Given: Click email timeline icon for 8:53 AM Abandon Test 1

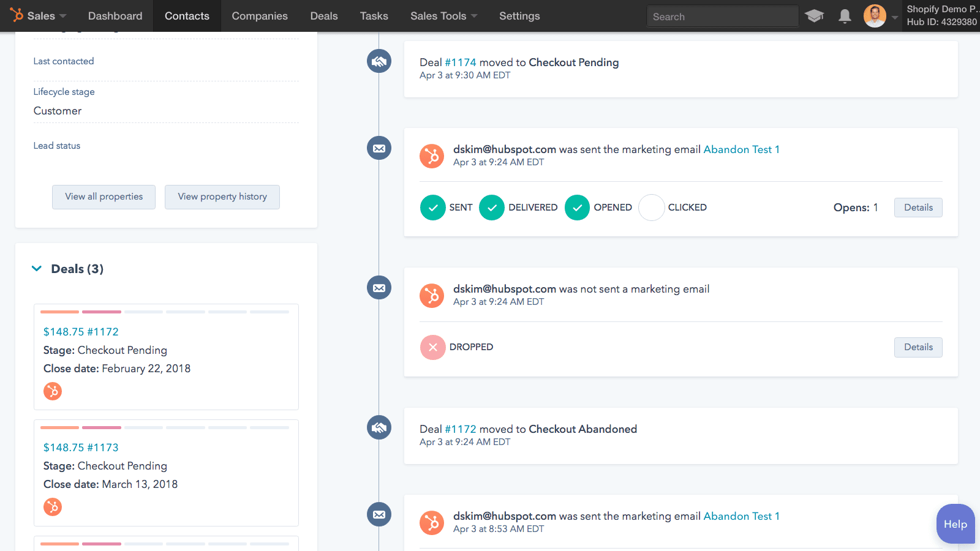Looking at the screenshot, I should (x=379, y=514).
